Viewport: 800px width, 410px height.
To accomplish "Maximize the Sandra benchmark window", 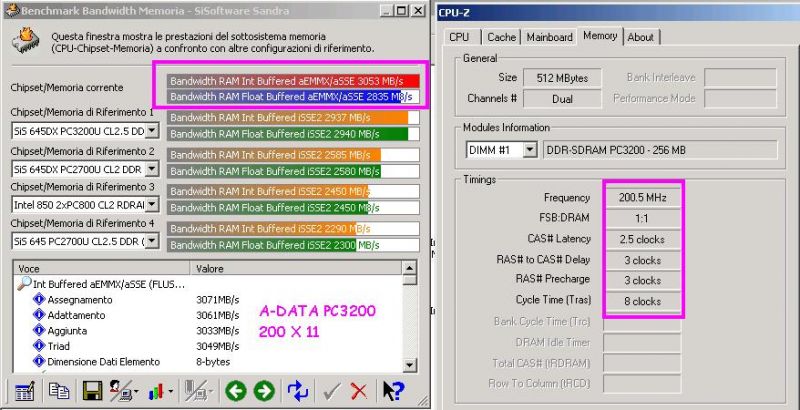I will (x=402, y=10).
